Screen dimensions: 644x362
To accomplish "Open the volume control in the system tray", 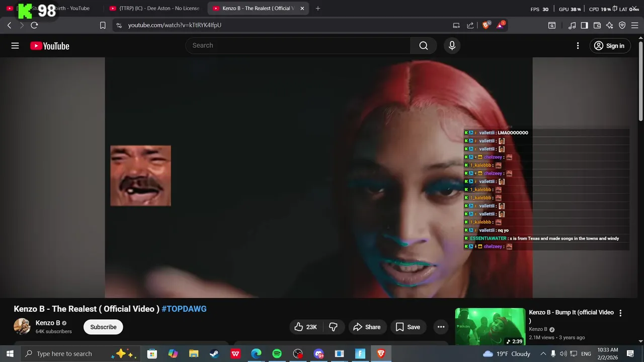I will (x=563, y=353).
